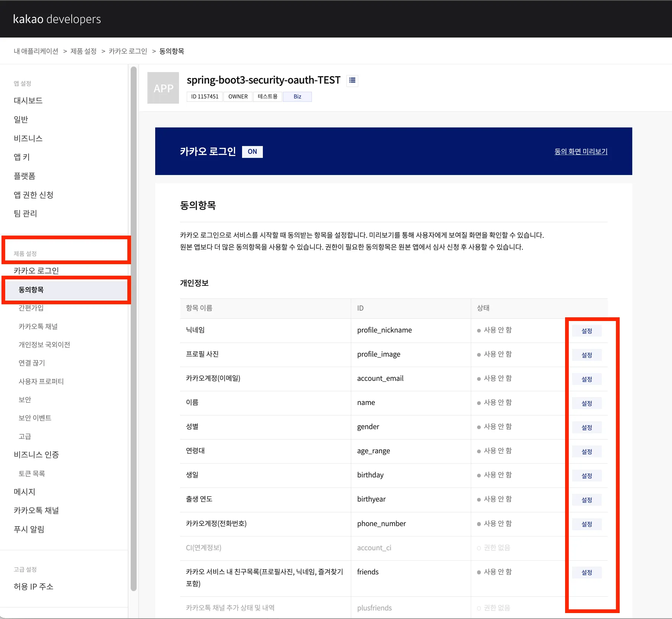The width and height of the screenshot is (672, 619).
Task: Click the 권한 없음 status for CI(연계정보)
Action: [x=494, y=548]
